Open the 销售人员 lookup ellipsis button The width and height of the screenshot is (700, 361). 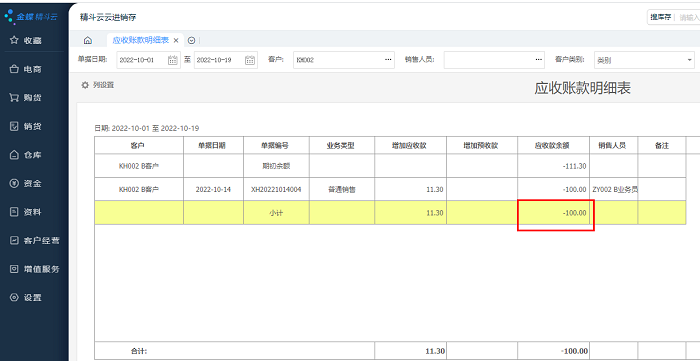(538, 60)
